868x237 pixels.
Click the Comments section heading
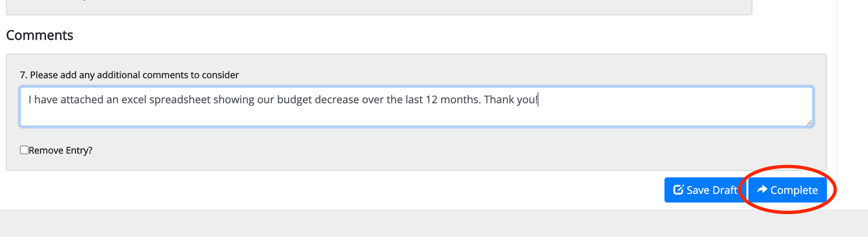coord(40,35)
